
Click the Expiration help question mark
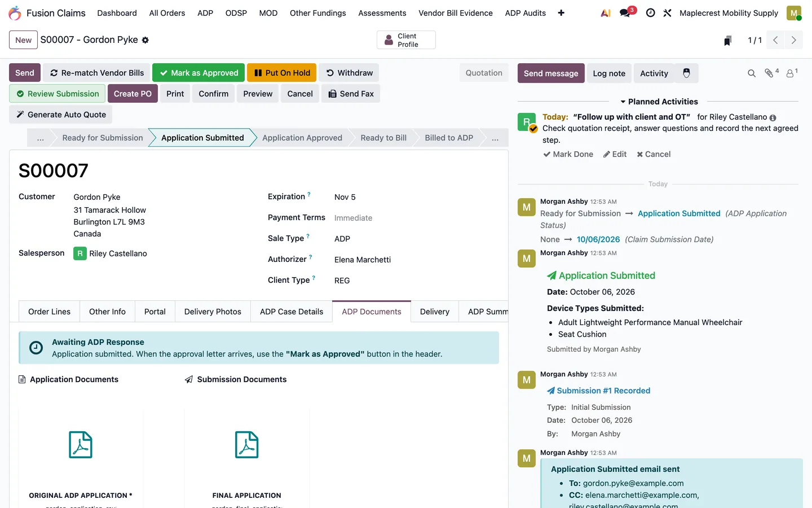tap(309, 194)
